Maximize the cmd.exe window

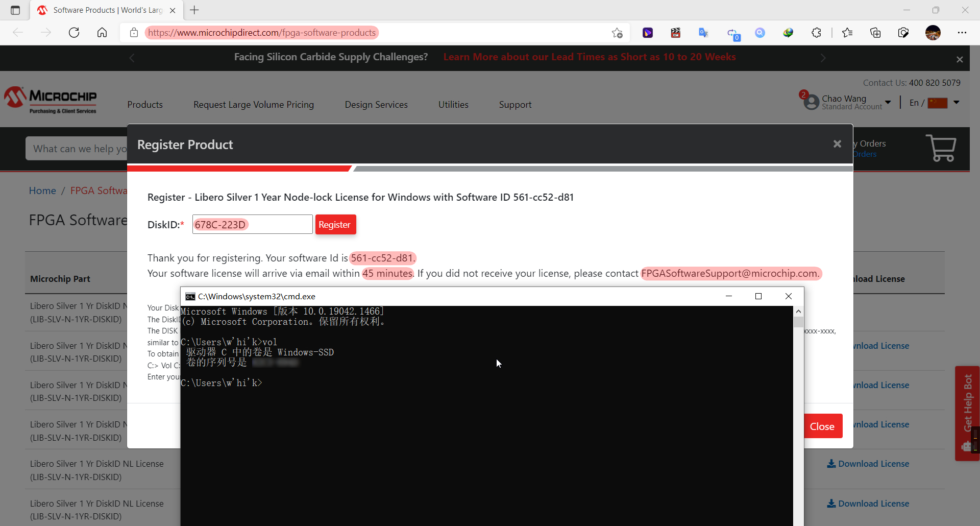758,296
